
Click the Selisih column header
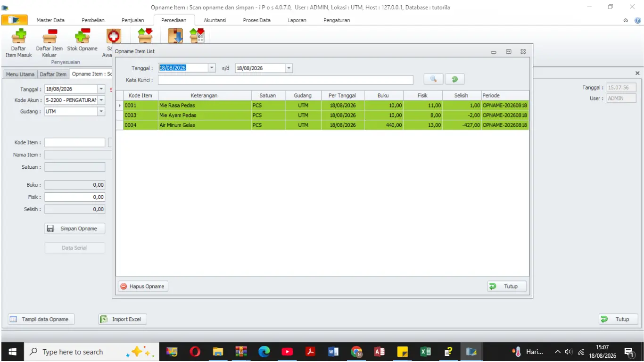[x=462, y=95]
